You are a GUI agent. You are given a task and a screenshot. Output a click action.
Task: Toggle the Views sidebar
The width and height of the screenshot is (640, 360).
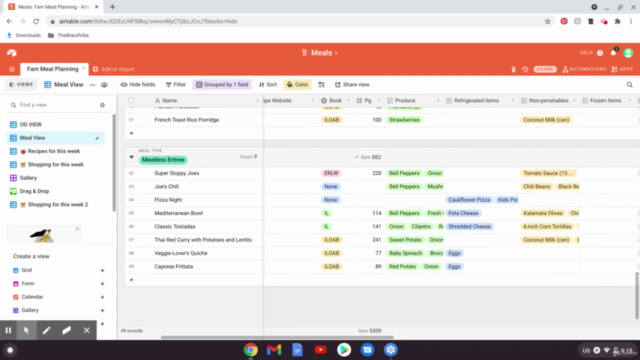[x=21, y=84]
